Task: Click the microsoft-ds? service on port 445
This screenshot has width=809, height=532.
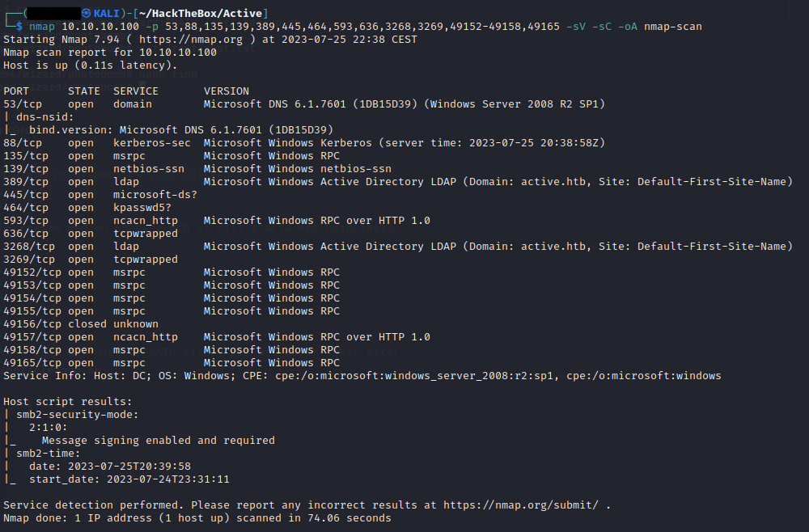Action: coord(155,195)
